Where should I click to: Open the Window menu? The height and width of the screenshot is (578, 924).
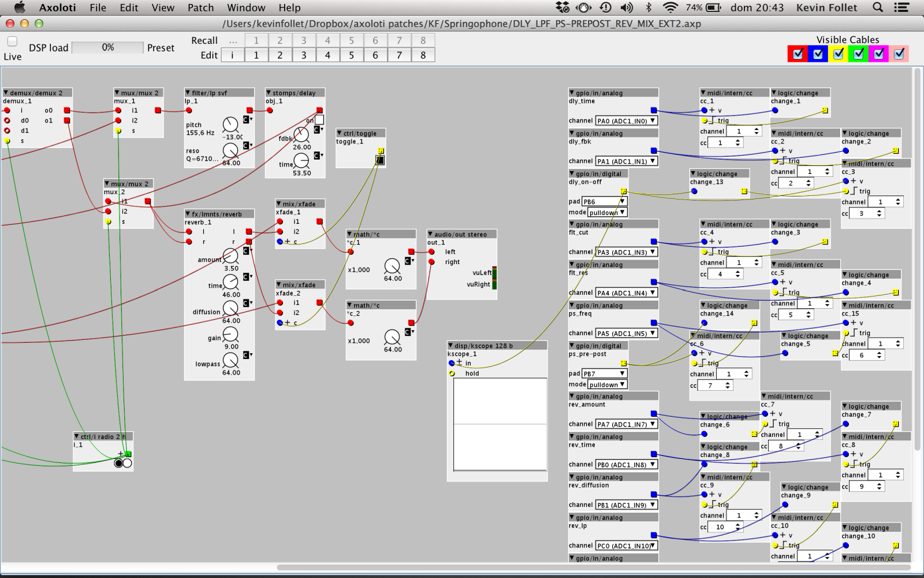[246, 8]
